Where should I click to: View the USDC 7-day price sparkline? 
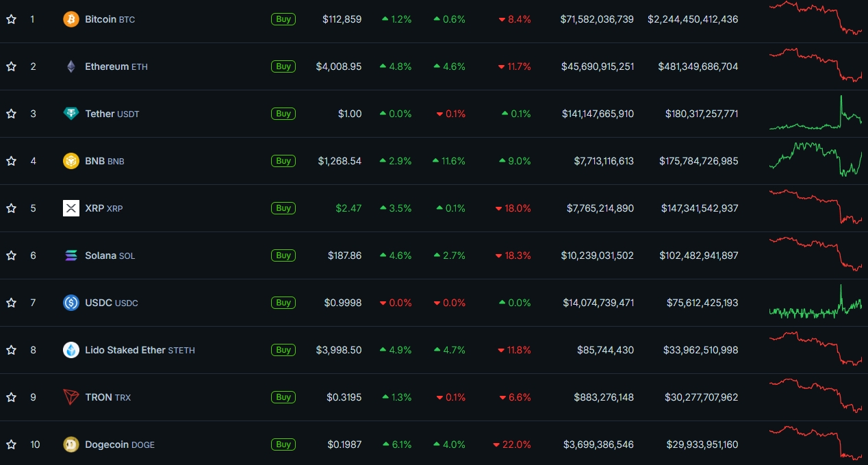(x=815, y=303)
